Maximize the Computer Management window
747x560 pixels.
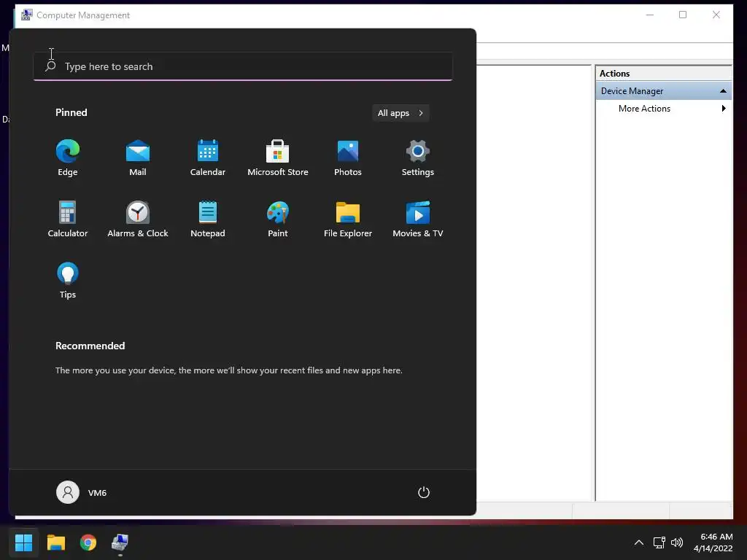(x=683, y=15)
